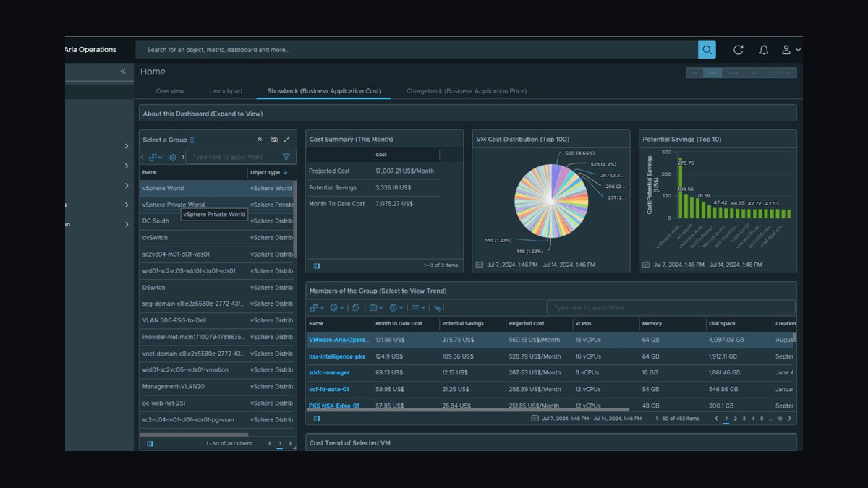Open the sddc-manager VM link
This screenshot has height=488, width=868.
tap(329, 373)
